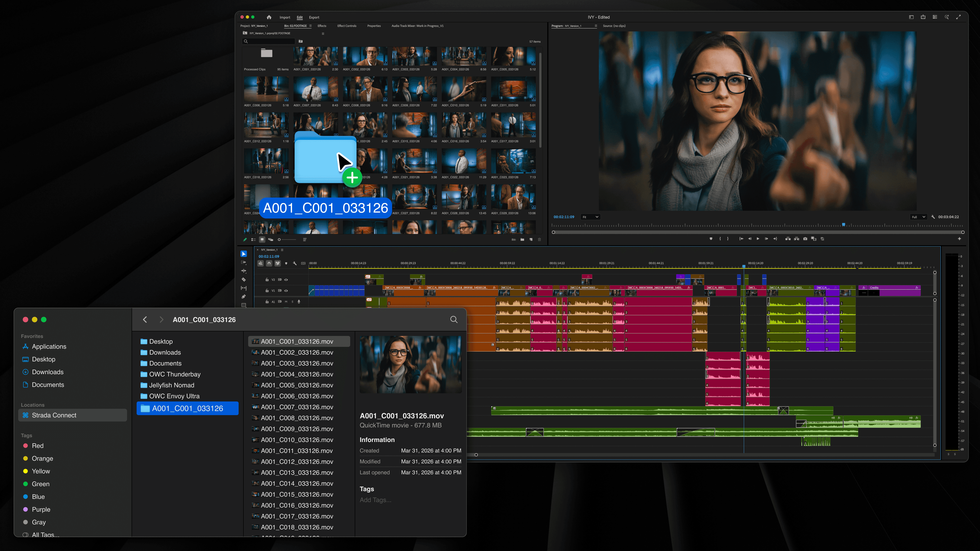Open timeline display settings wrench
Viewport: 980px width, 551px height.
tap(295, 263)
